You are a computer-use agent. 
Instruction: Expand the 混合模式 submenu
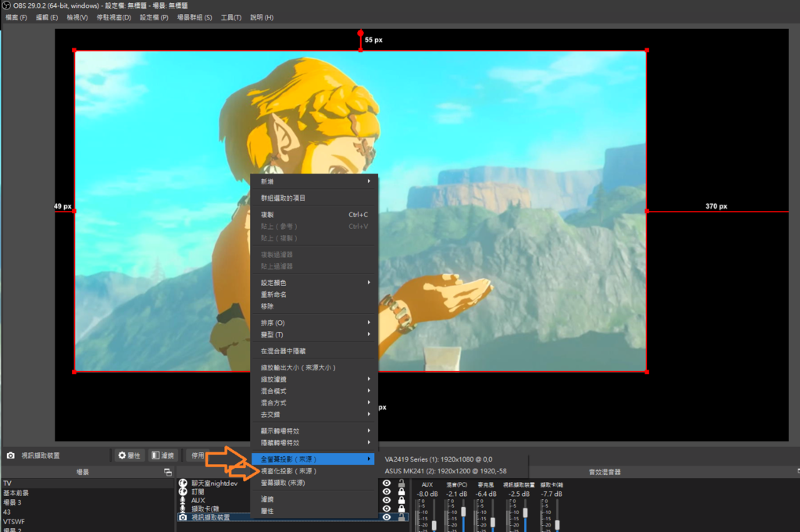[315, 391]
